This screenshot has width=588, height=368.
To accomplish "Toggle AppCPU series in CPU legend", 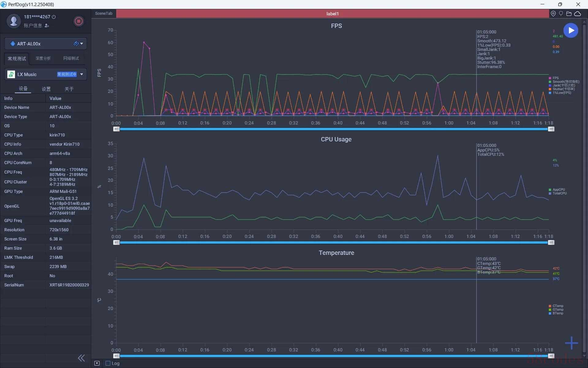I will 557,190.
